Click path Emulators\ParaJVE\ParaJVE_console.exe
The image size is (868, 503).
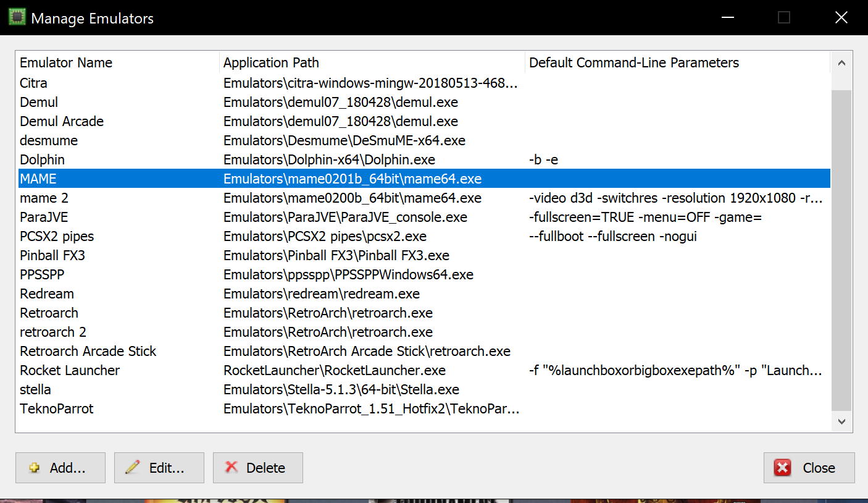[346, 217]
